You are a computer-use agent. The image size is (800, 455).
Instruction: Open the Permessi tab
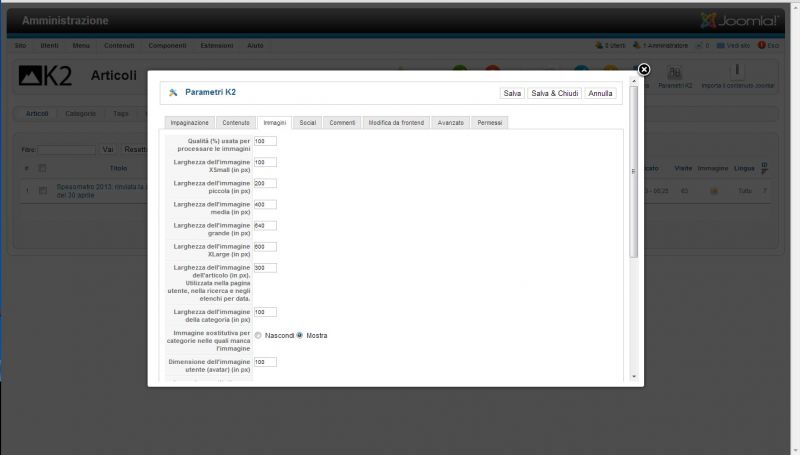pyautogui.click(x=490, y=122)
